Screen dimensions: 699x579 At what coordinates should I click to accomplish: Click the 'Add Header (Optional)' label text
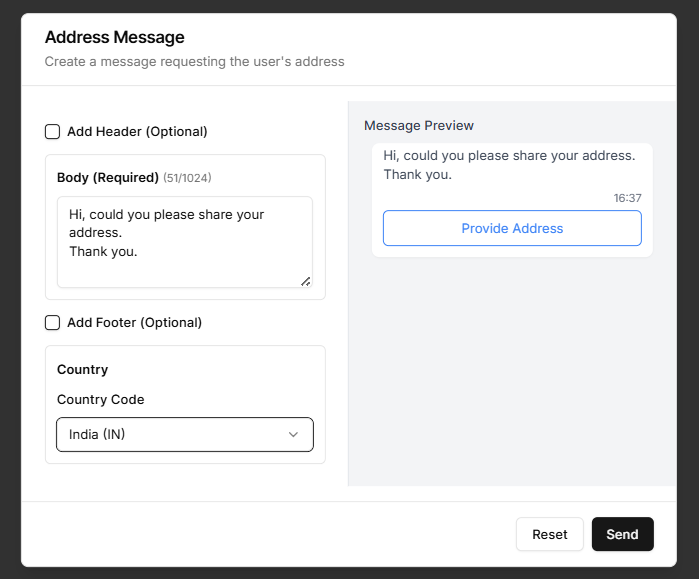[137, 132]
